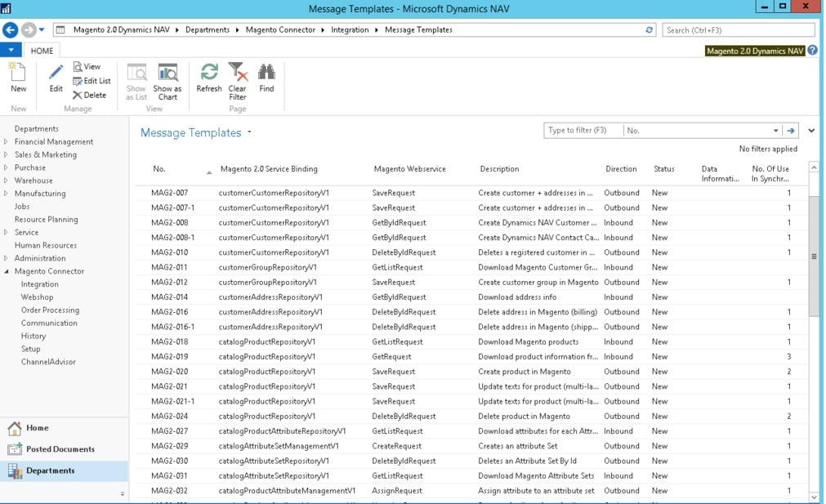Expand Sales & Marketing tree node
The height and width of the screenshot is (504, 826).
click(x=6, y=154)
